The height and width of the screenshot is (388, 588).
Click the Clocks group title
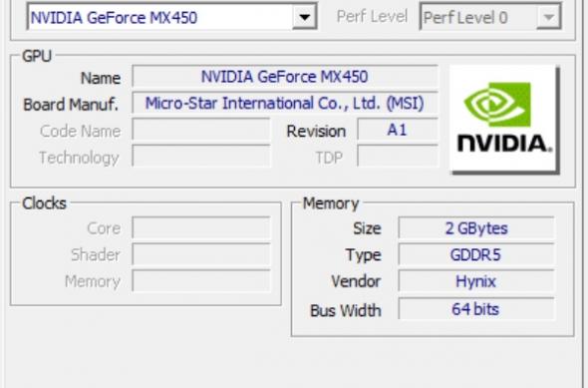44,203
